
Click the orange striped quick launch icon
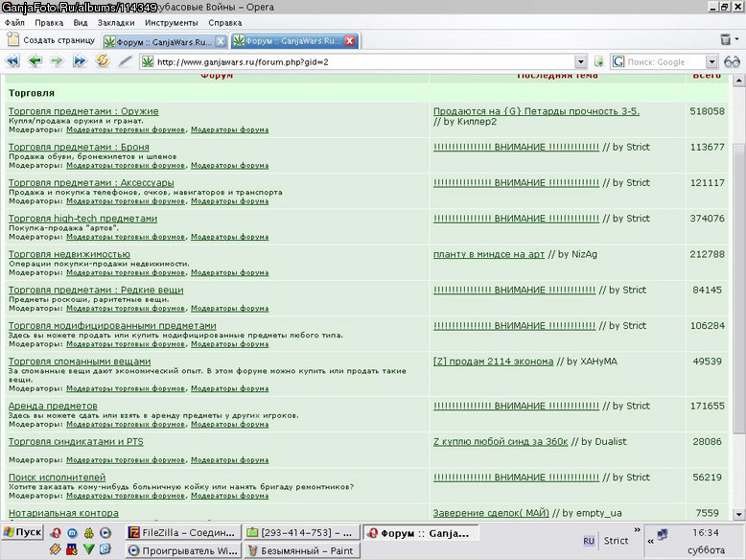tap(56, 549)
